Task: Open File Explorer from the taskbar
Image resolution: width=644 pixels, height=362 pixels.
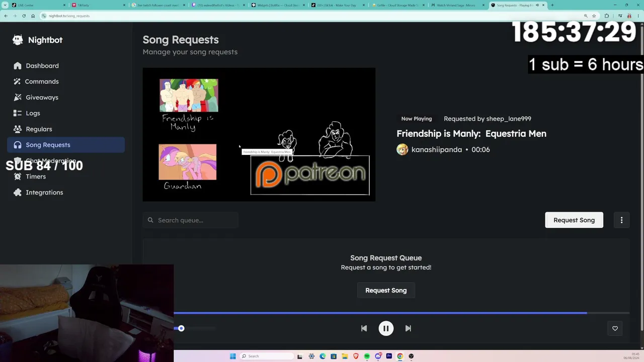Action: (345, 356)
